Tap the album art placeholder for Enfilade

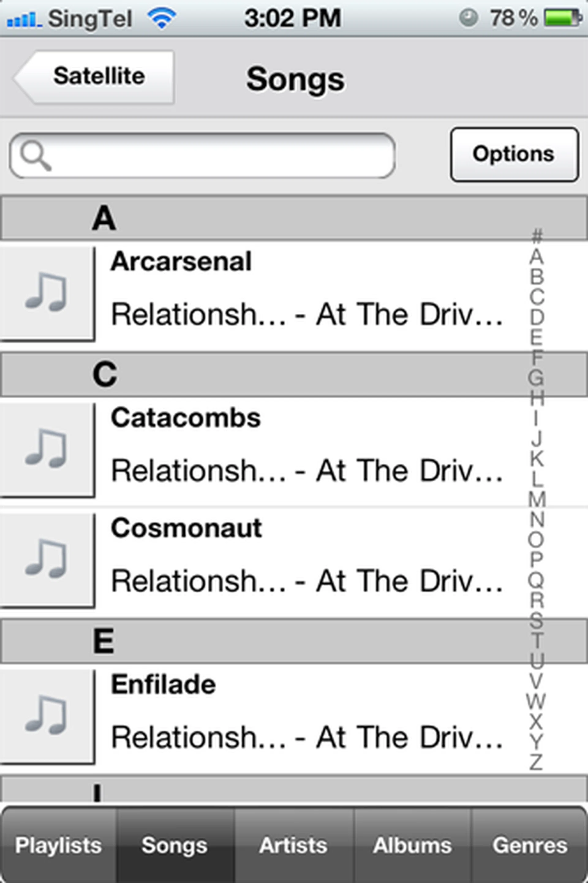(x=47, y=715)
